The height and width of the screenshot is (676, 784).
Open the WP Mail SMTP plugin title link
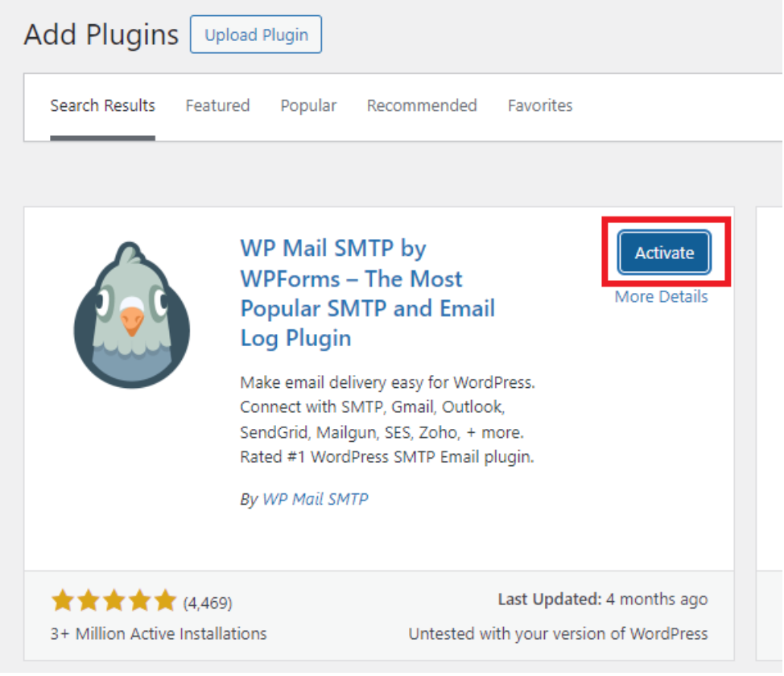tap(368, 294)
